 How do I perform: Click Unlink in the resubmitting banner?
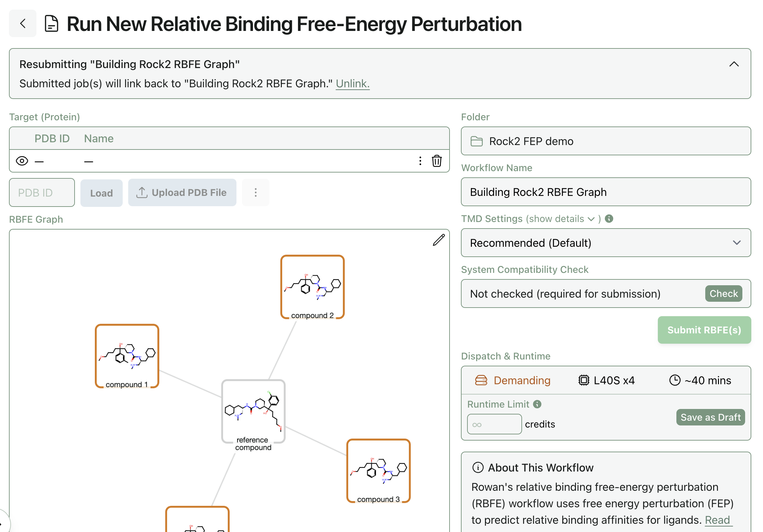coord(352,83)
